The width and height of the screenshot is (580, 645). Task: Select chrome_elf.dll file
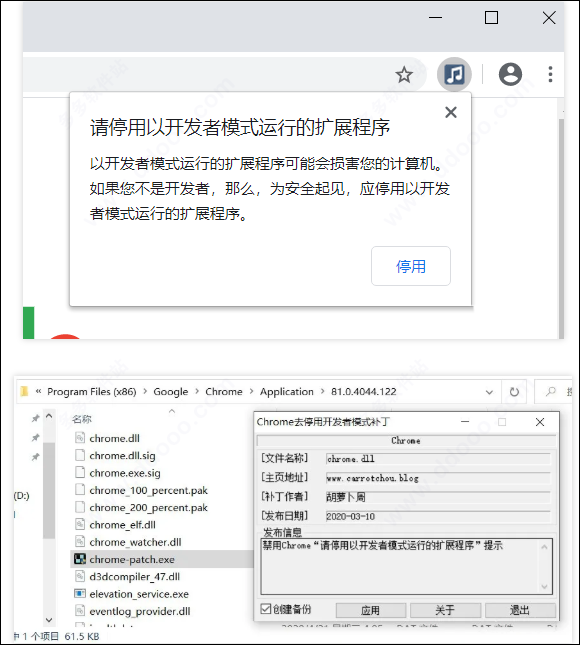tap(122, 525)
